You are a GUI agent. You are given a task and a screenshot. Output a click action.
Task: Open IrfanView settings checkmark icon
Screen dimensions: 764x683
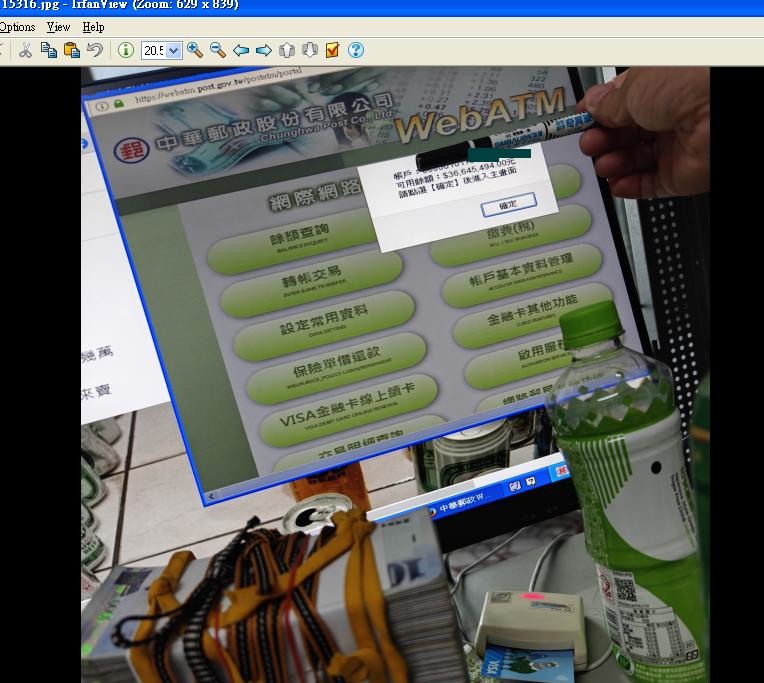[332, 50]
